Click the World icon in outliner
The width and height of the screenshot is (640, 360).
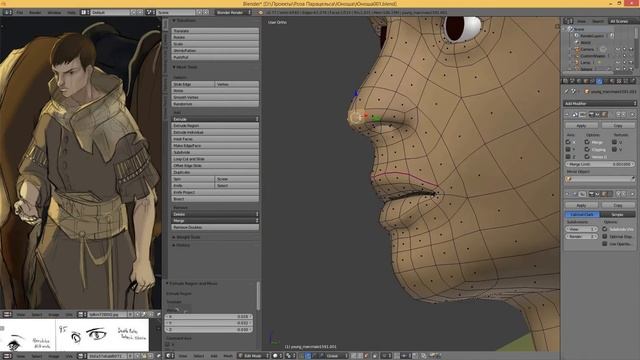tap(577, 42)
